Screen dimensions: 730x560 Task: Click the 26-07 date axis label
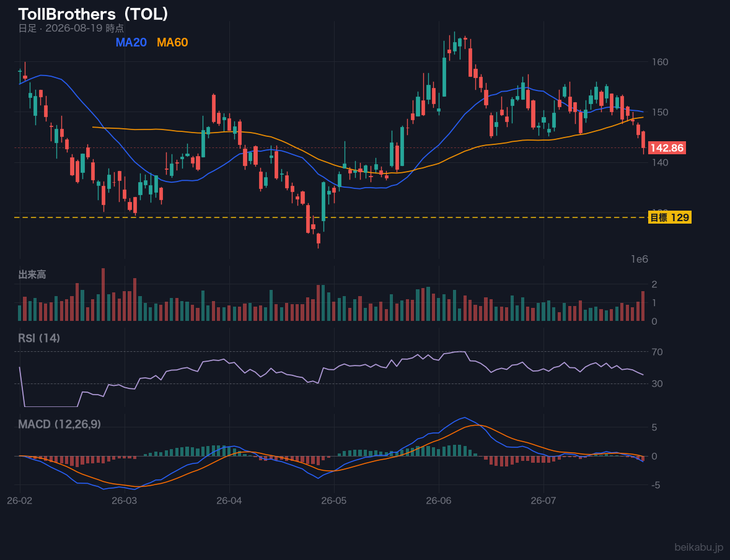[x=543, y=501]
